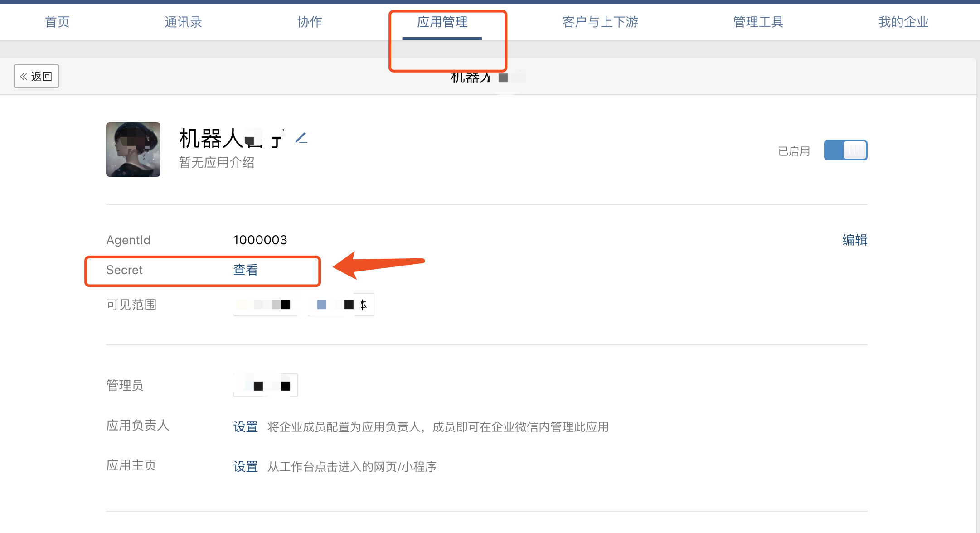Click 设置 link for 应用主页
The image size is (980, 533).
245,467
